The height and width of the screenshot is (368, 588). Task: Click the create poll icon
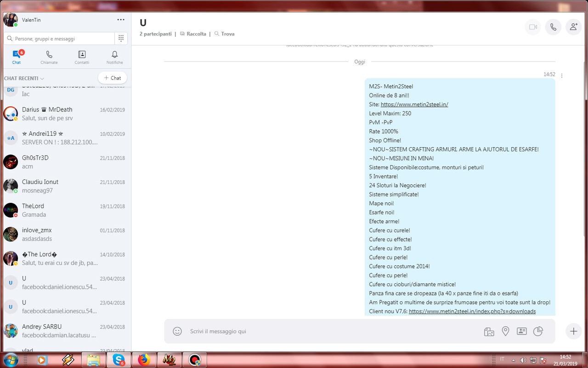coord(538,331)
